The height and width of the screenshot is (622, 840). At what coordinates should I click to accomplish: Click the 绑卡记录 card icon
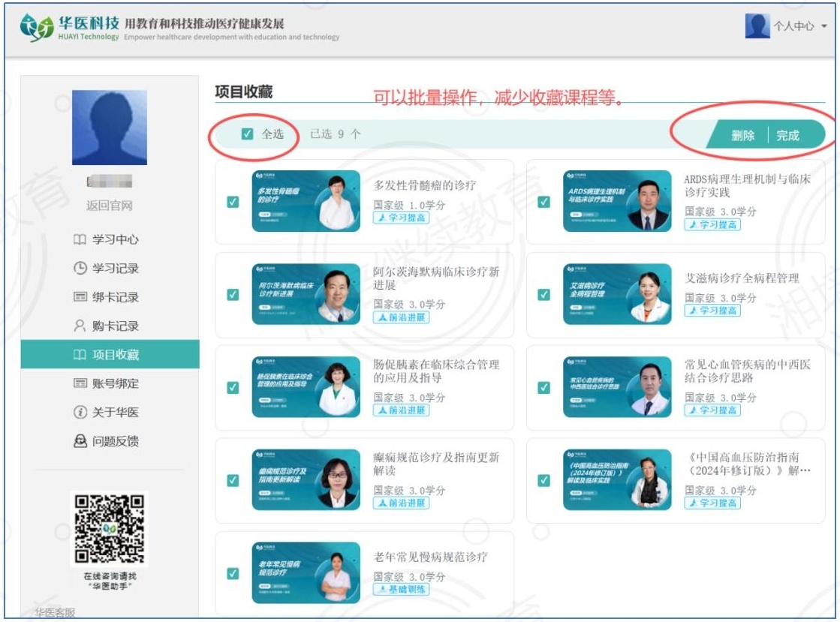80,297
